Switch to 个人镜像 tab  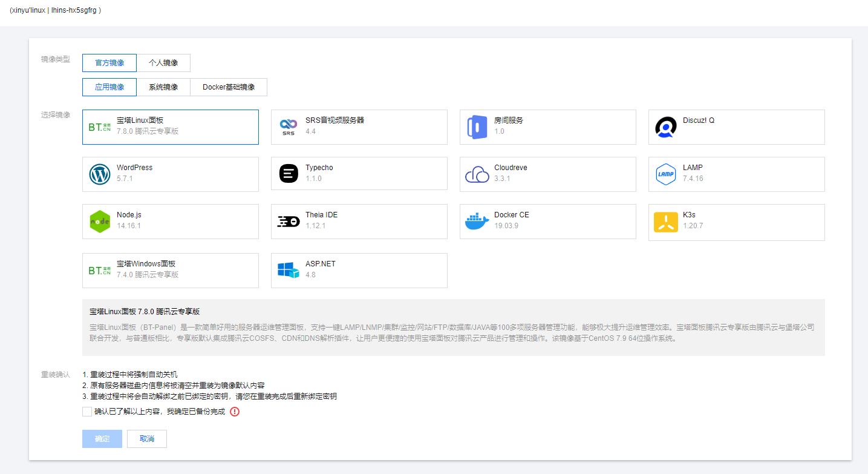pos(163,63)
